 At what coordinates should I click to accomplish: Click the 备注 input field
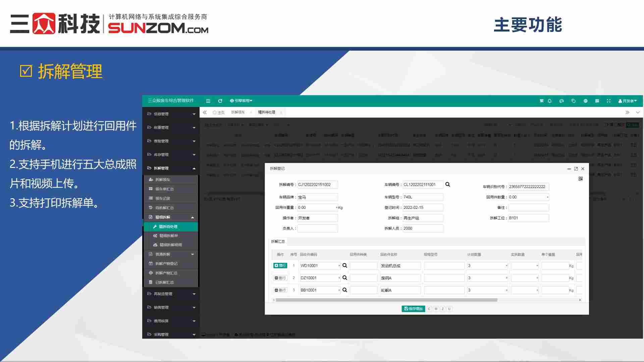528,207
